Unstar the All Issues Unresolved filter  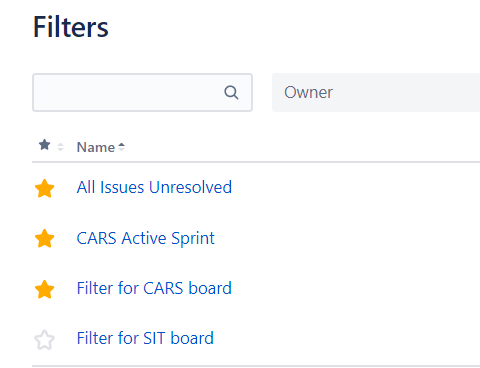[x=44, y=188]
